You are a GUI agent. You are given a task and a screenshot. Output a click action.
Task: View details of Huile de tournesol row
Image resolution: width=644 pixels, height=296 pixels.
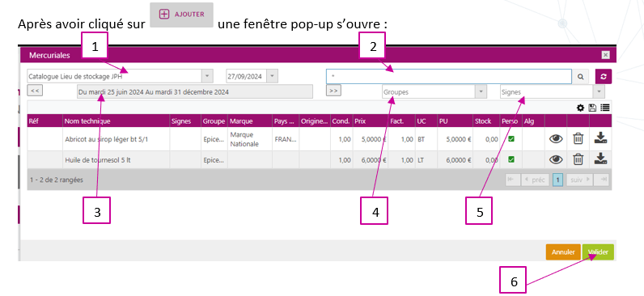[556, 159]
